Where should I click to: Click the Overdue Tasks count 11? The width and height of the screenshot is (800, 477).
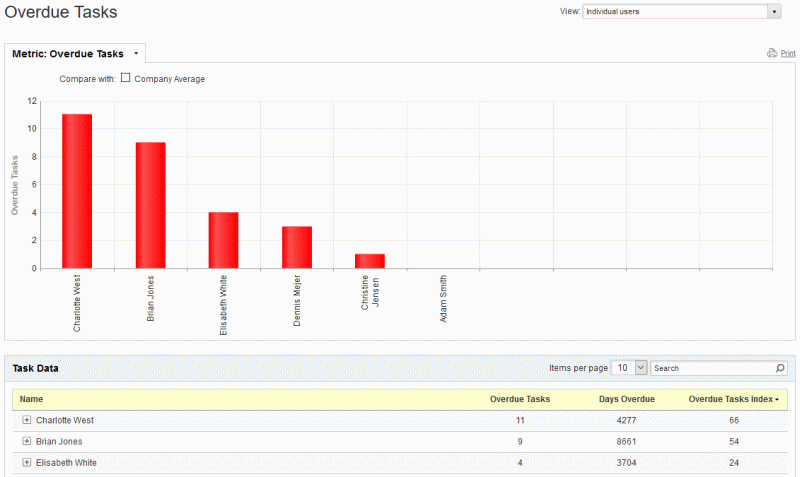pos(520,420)
